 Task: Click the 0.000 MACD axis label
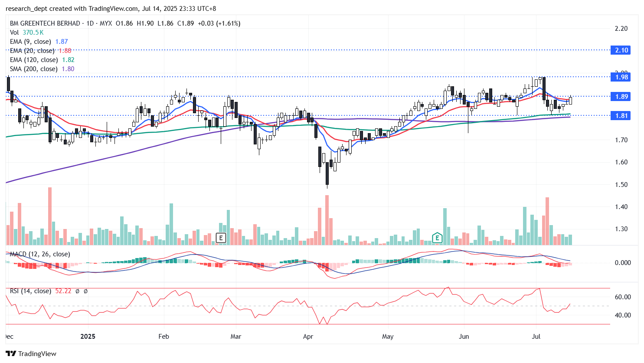click(x=623, y=263)
